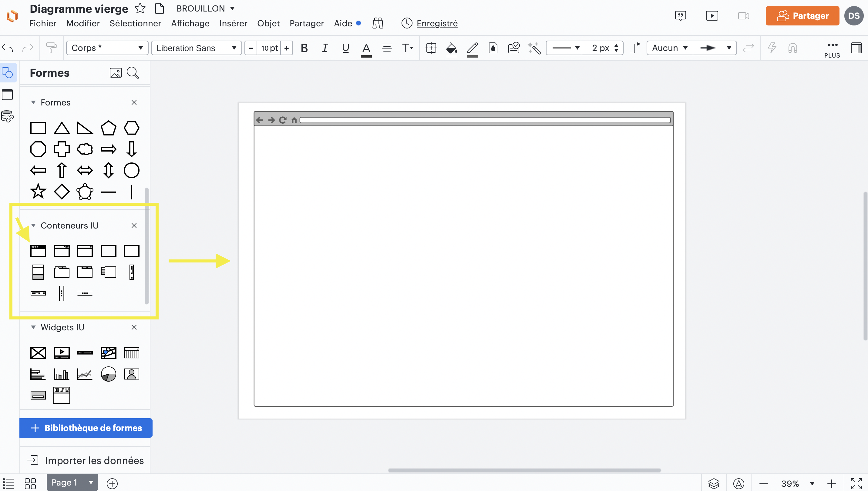Open the Affichage menu
The image size is (868, 491).
click(x=190, y=23)
